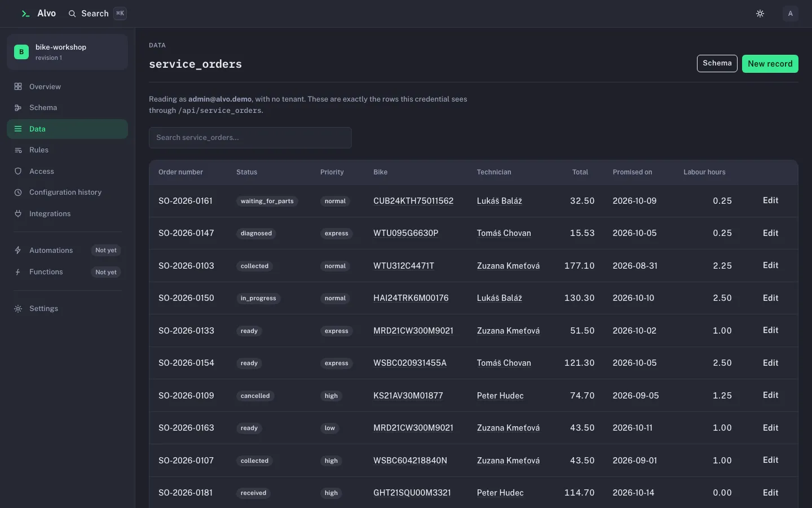The image size is (812, 508).
Task: Click the Schema sidebar icon
Action: (x=18, y=108)
